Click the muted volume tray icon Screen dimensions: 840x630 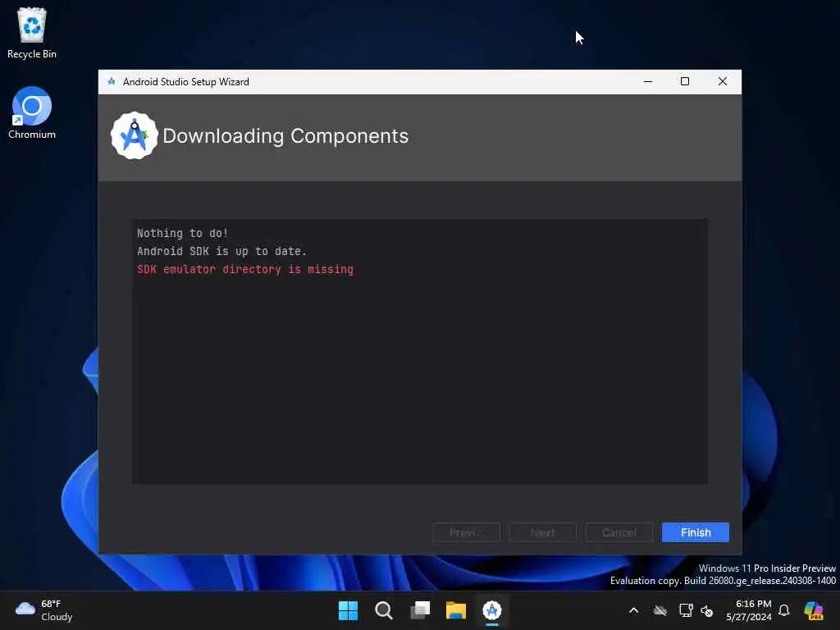point(707,610)
